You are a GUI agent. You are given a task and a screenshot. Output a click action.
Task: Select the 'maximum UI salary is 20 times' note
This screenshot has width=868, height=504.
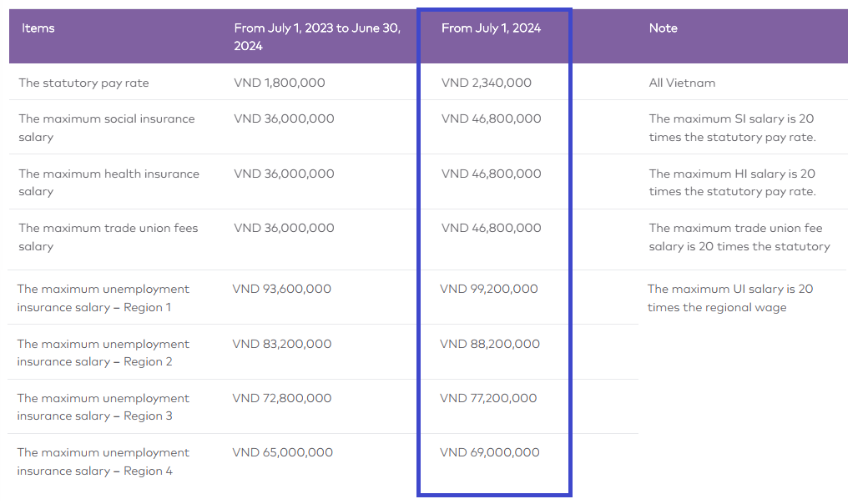(x=730, y=298)
